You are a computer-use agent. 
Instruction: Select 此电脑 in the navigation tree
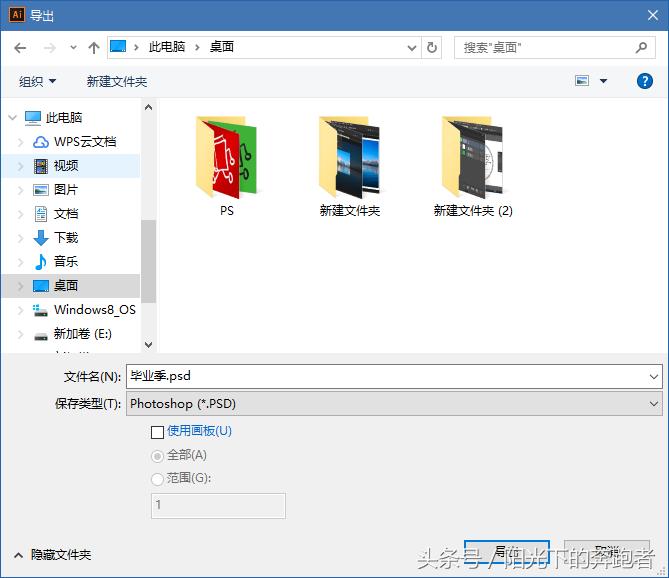pyautogui.click(x=64, y=117)
